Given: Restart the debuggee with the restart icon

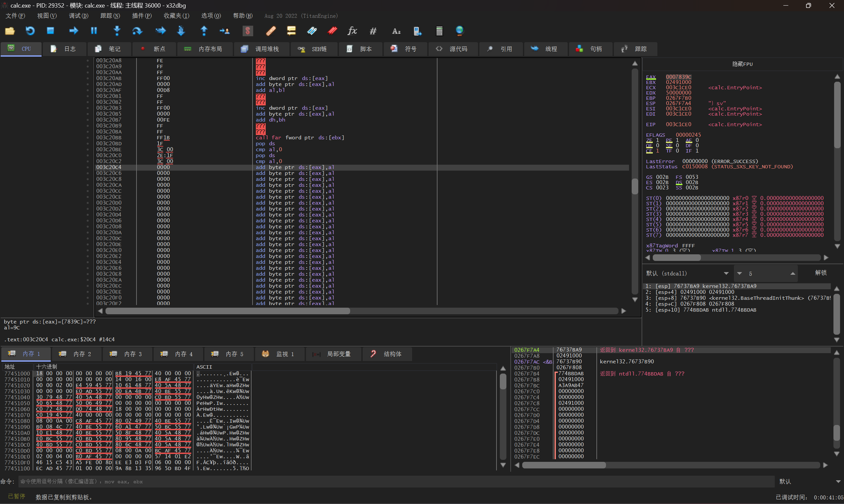Looking at the screenshot, I should pyautogui.click(x=30, y=31).
